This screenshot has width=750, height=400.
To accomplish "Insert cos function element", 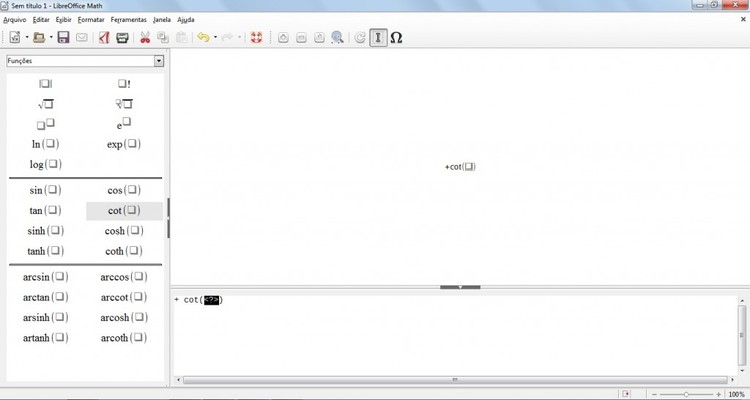I will pos(124,190).
